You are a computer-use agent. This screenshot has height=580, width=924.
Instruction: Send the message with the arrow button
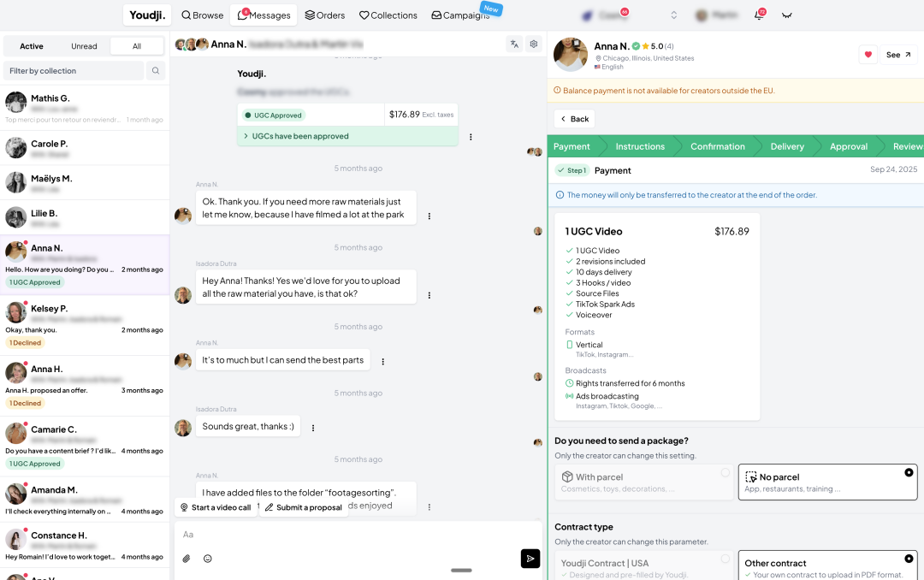(x=530, y=559)
